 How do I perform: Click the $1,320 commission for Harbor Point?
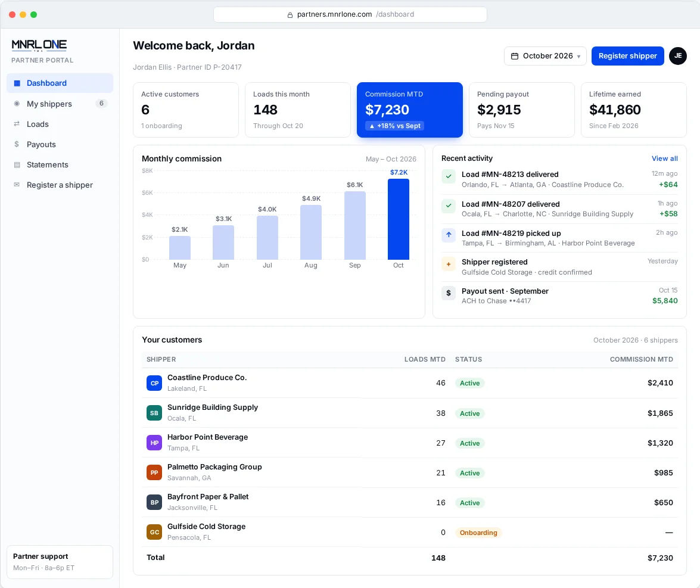point(660,443)
